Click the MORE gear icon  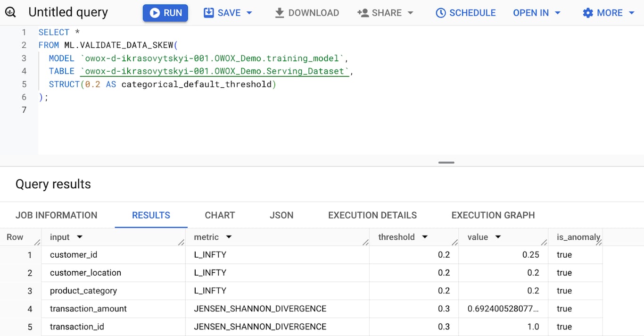pos(588,13)
